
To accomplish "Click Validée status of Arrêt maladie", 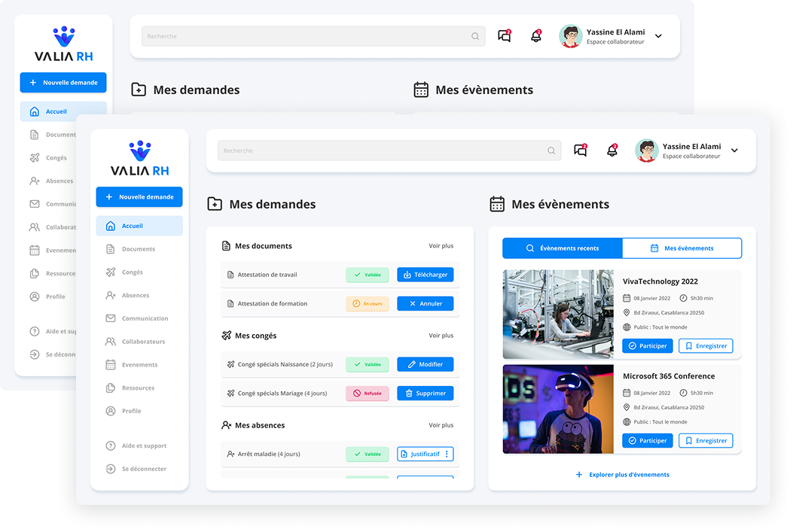I will pos(368,454).
